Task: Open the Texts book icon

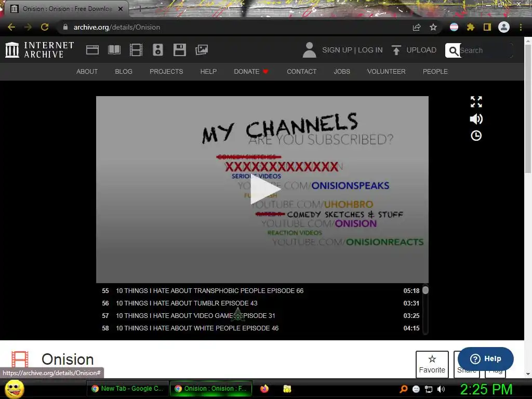Action: [x=114, y=50]
